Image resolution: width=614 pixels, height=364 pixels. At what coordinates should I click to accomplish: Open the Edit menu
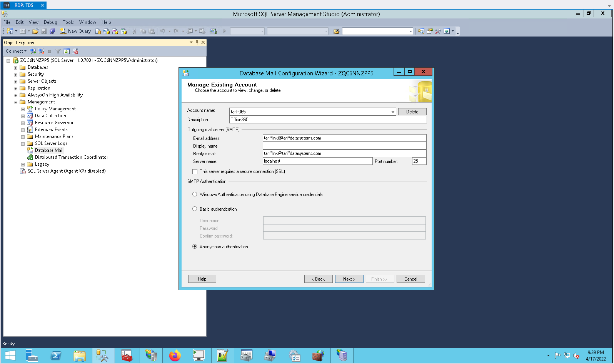click(20, 22)
